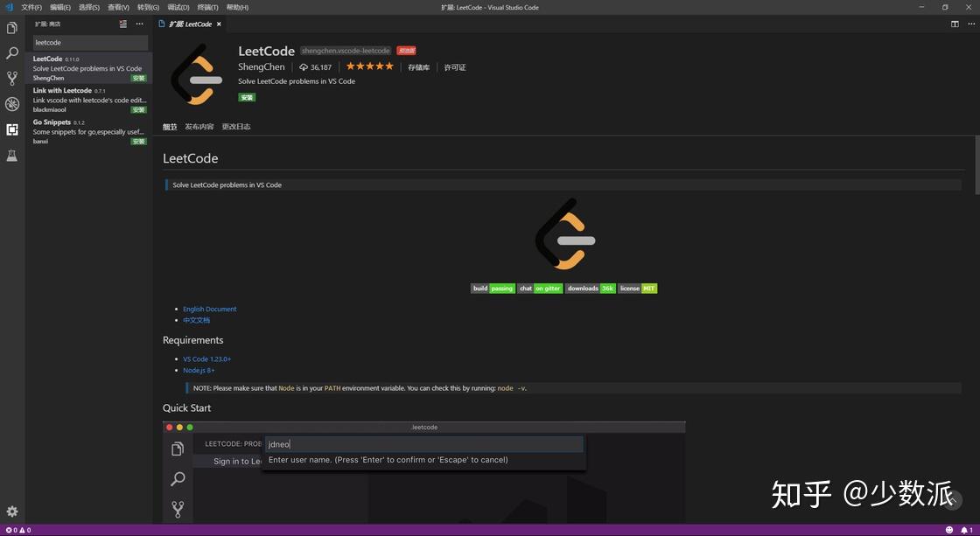Switch to the 更改日志 changelog tab
This screenshot has height=536, width=980.
(235, 126)
